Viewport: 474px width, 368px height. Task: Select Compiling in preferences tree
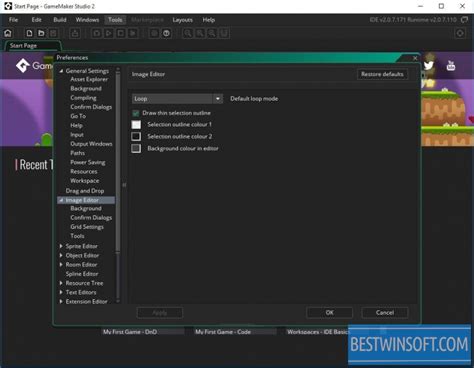(x=83, y=98)
